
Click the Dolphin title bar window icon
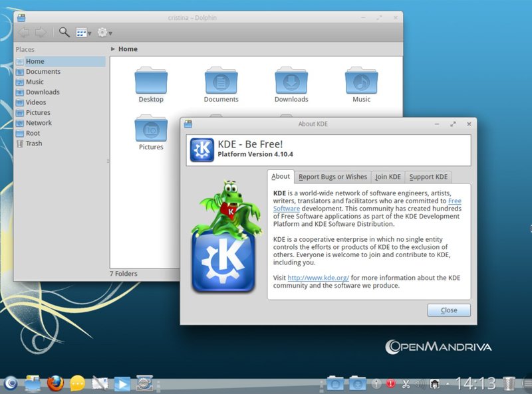tap(21, 18)
